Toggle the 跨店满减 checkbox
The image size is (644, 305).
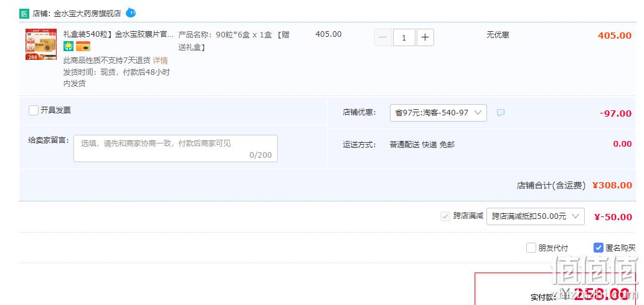point(445,216)
